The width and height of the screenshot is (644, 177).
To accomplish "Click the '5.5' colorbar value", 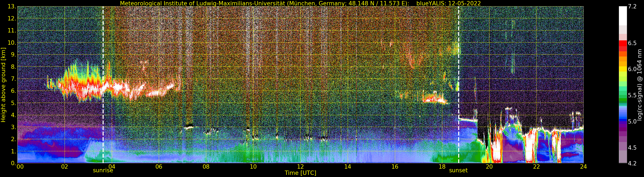I will click(x=632, y=95).
